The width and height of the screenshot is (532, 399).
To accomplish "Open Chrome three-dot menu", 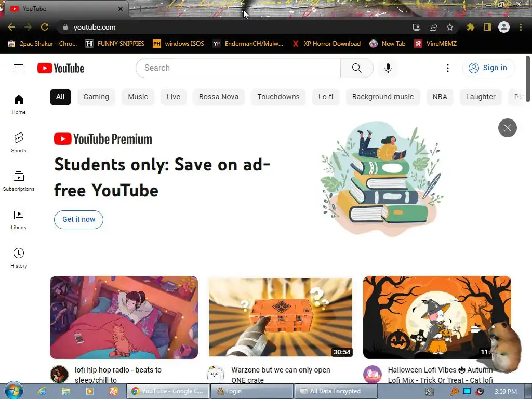I will (x=521, y=27).
